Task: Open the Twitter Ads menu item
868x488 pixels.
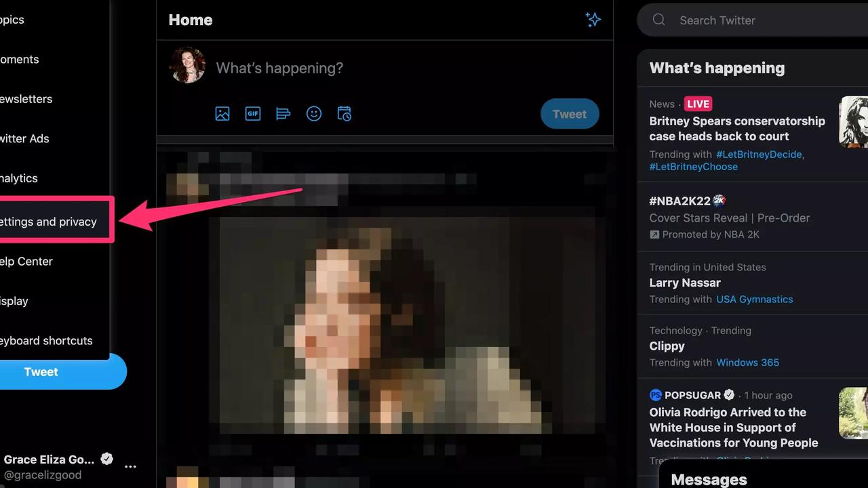Action: pyautogui.click(x=24, y=138)
